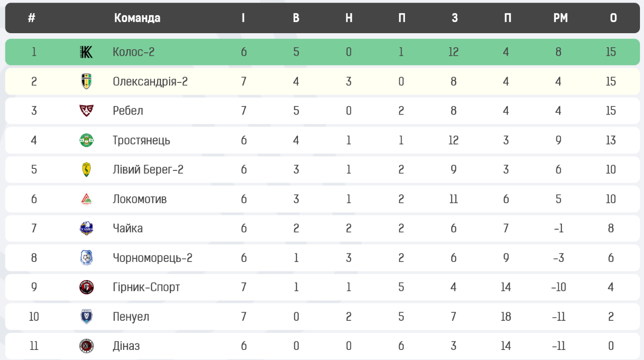
Task: Click the Локомотив red triangle logo
Action: point(87,199)
